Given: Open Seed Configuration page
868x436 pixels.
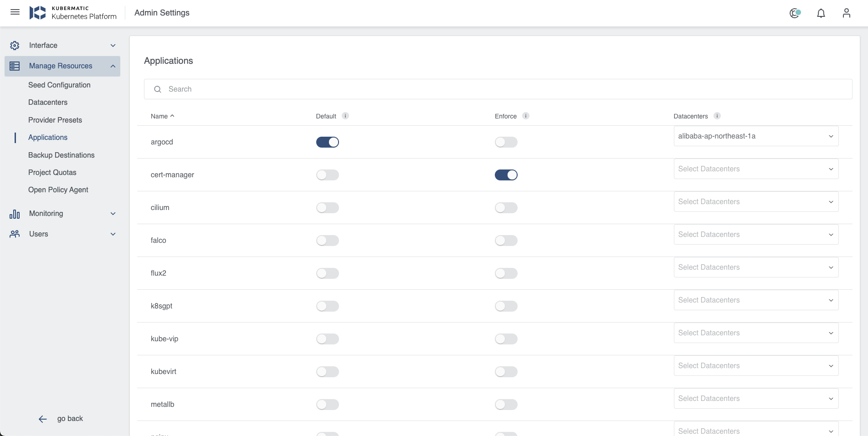Looking at the screenshot, I should pos(59,85).
